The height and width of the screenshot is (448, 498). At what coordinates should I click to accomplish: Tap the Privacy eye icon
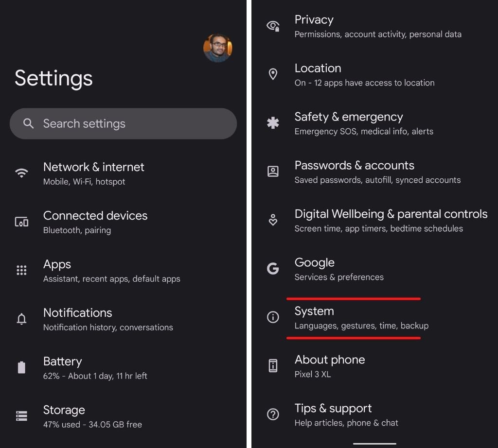(273, 26)
